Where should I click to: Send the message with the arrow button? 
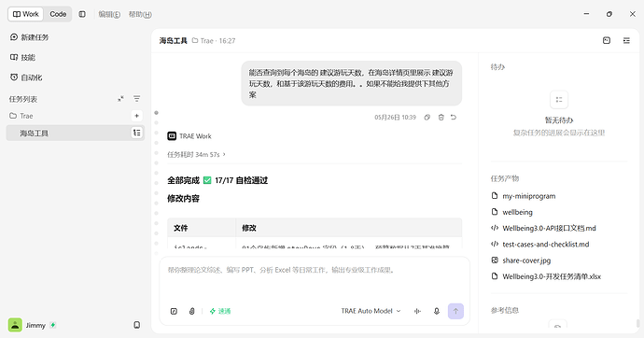coord(455,311)
